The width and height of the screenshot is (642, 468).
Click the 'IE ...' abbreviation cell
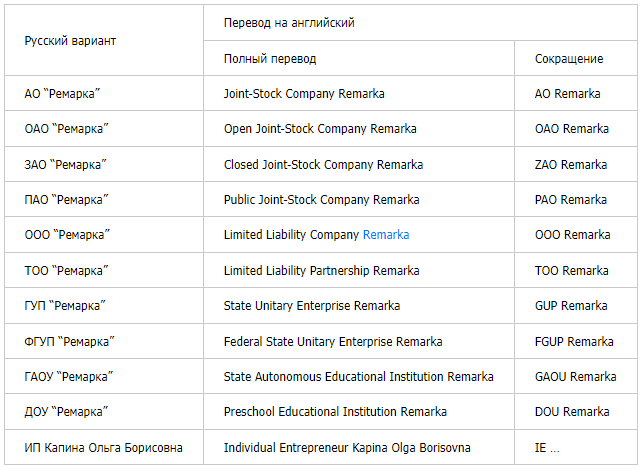pos(547,448)
